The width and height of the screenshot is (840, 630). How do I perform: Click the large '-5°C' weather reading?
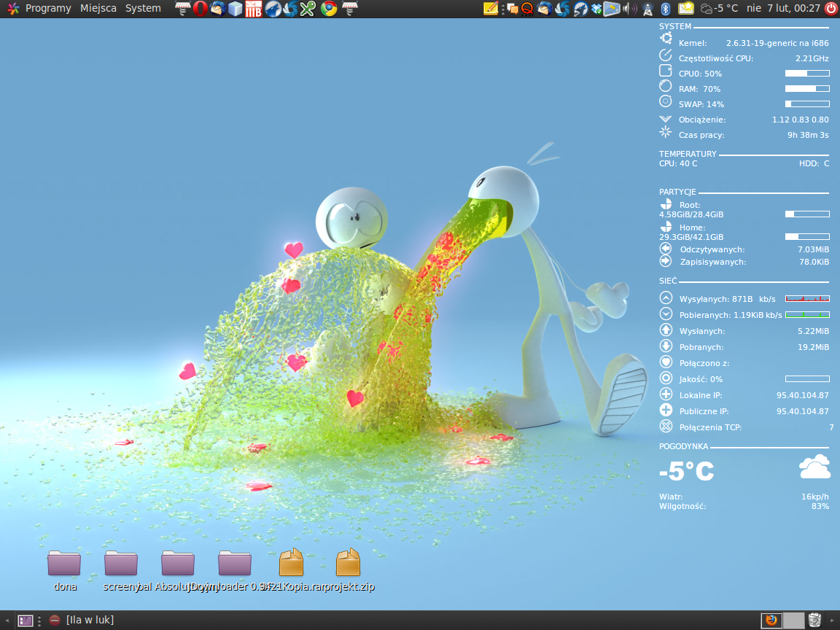687,472
